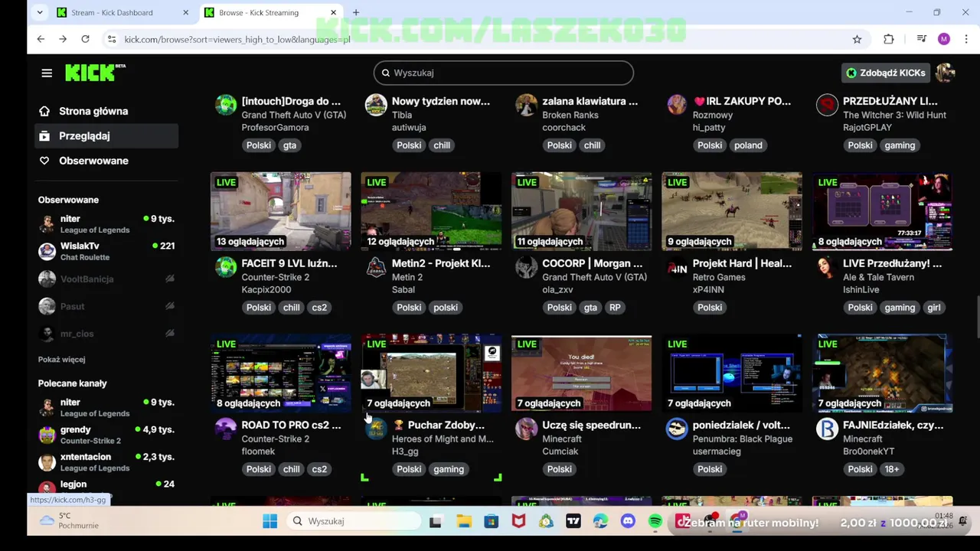Click xP4INN channel avatar
The width and height of the screenshot is (980, 551).
coord(677,267)
